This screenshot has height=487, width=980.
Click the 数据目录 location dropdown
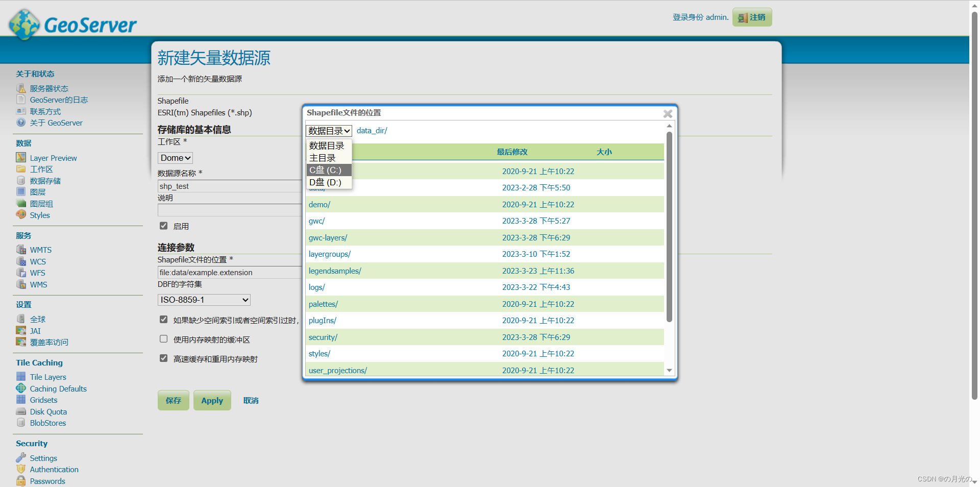pyautogui.click(x=329, y=131)
